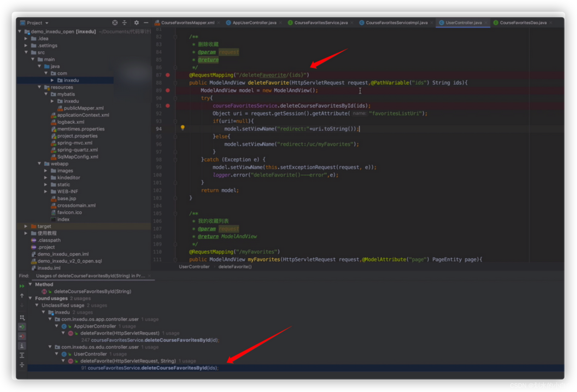Viewport: 577px width, 392px height.
Task: Expand the .idea folder
Action: 26,38
